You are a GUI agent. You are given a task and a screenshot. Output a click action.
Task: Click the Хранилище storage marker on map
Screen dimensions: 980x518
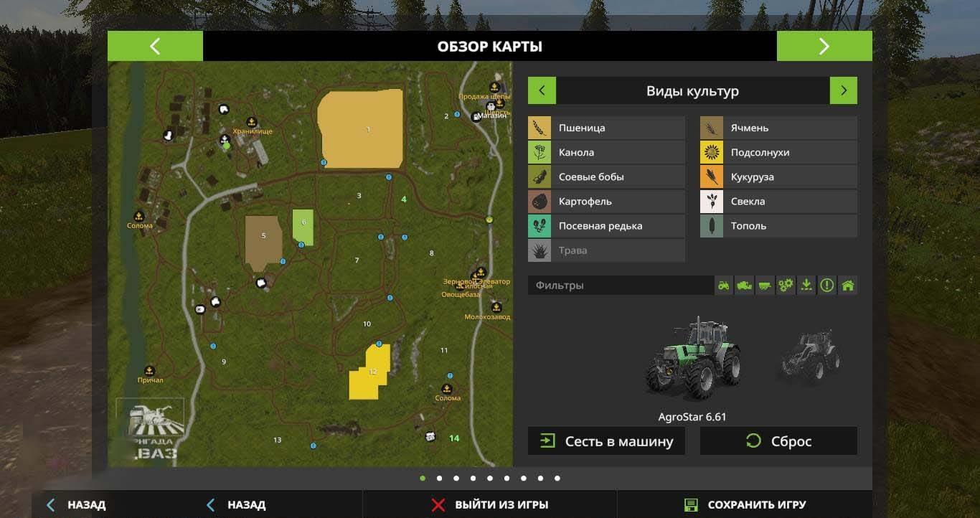pos(252,122)
